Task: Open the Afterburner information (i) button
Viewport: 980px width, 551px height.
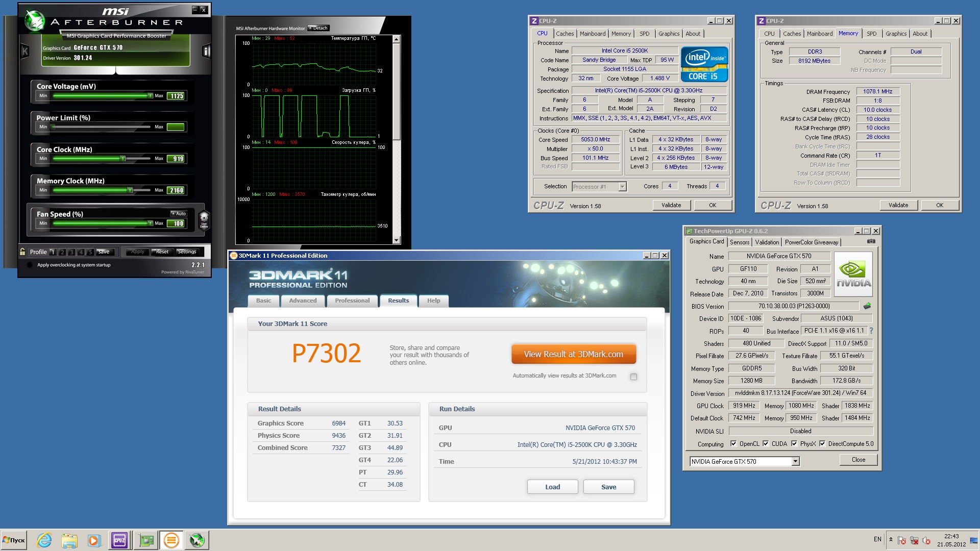Action: coord(207,51)
